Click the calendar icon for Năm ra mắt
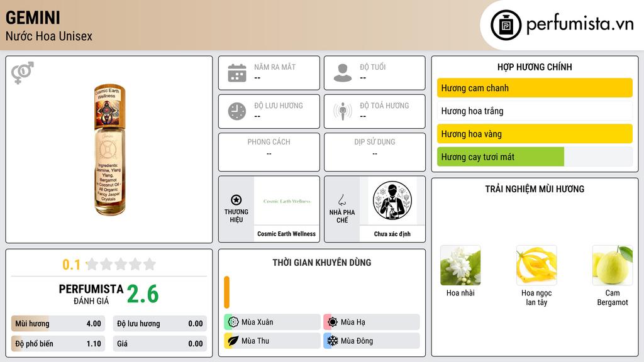This screenshot has width=644, height=362. (237, 73)
